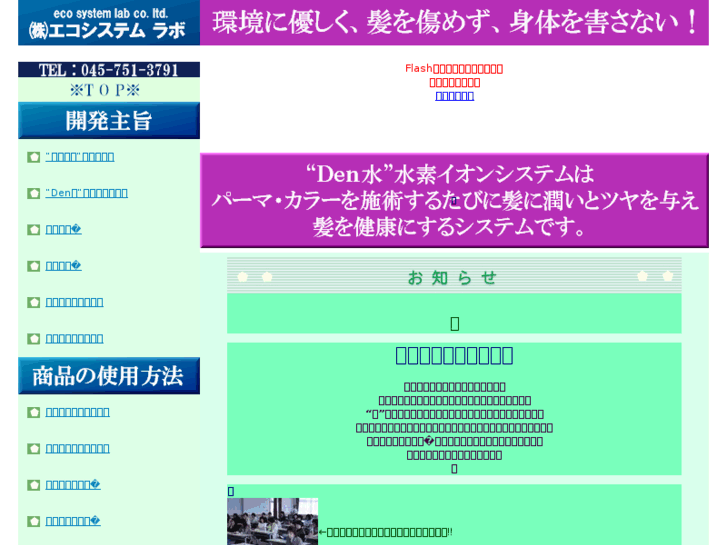The width and height of the screenshot is (727, 545).
Task: Click the 環境に優しく、髪を傷めず top banner
Action: point(454,22)
